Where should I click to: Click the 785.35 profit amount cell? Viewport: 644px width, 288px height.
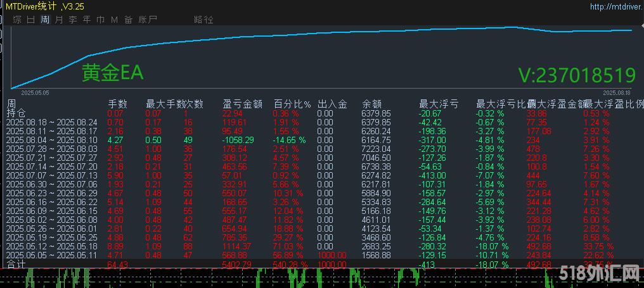(x=235, y=237)
